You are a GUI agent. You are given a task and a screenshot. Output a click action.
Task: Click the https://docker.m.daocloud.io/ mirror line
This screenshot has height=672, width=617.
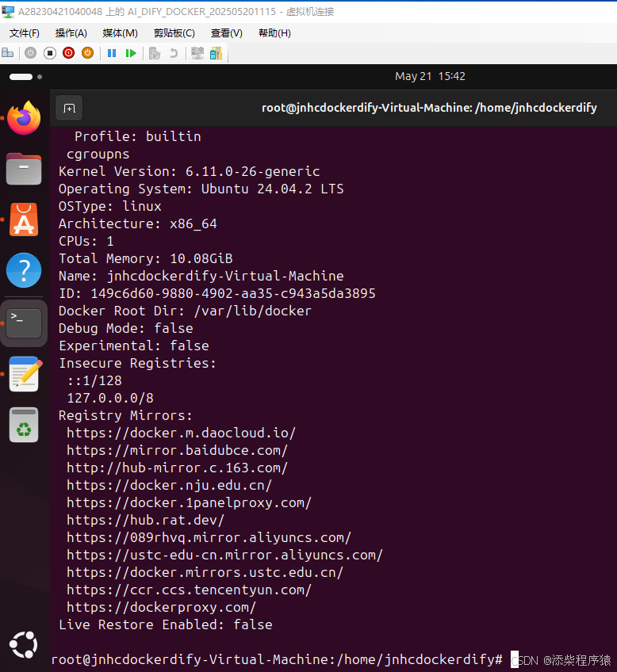click(181, 433)
